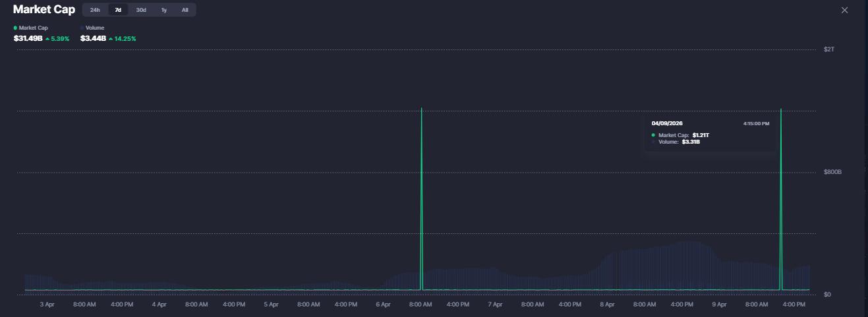The image size is (868, 317).
Task: Click the $2T y-axis label
Action: point(829,49)
